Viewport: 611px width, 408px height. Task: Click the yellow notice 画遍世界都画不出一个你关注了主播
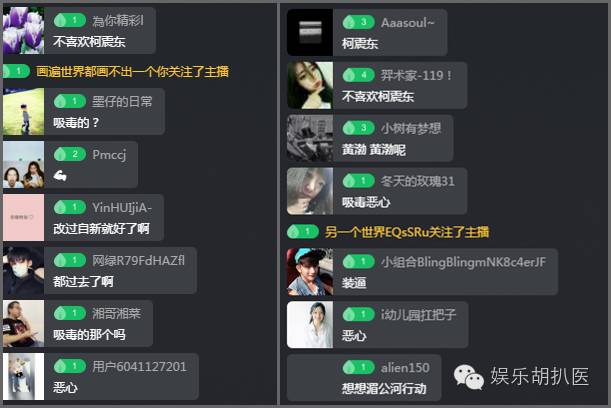coord(132,72)
